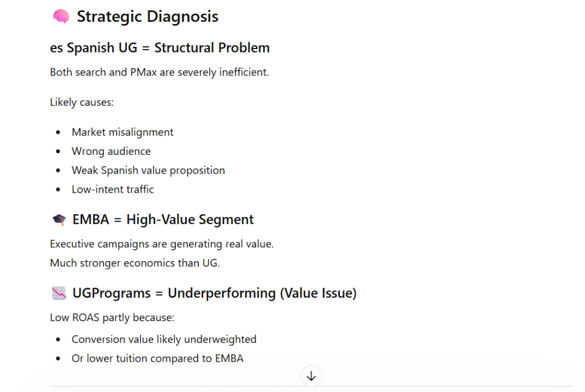Click the "Much stronger economics than UG" line
Screen dimensions: 585x392
pos(135,263)
